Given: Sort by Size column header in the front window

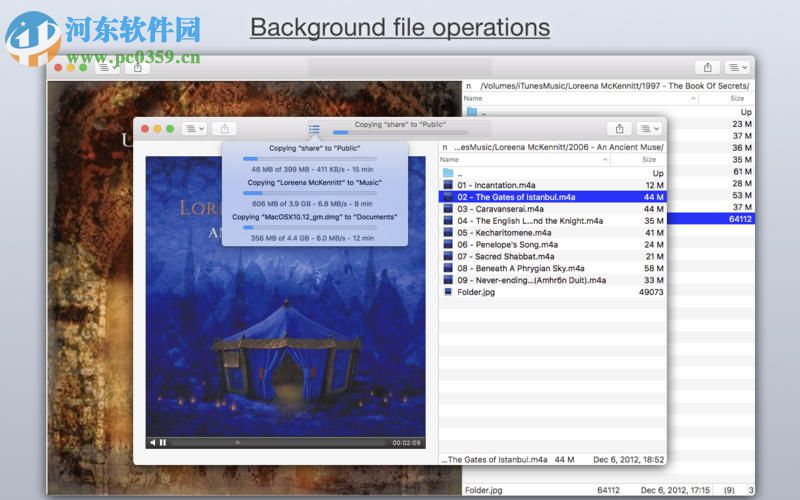Looking at the screenshot, I should click(638, 160).
